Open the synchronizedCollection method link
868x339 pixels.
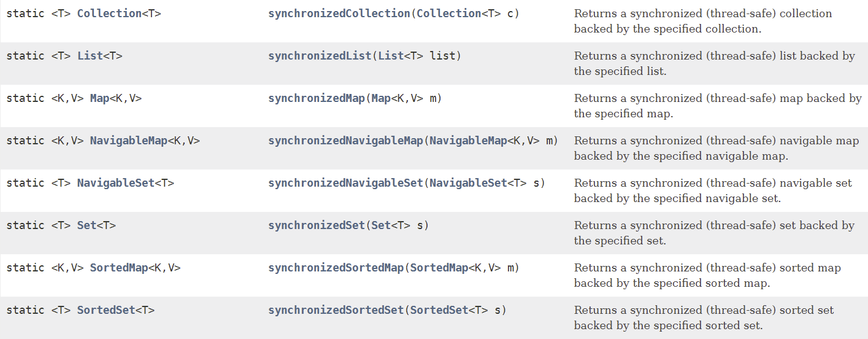[339, 14]
